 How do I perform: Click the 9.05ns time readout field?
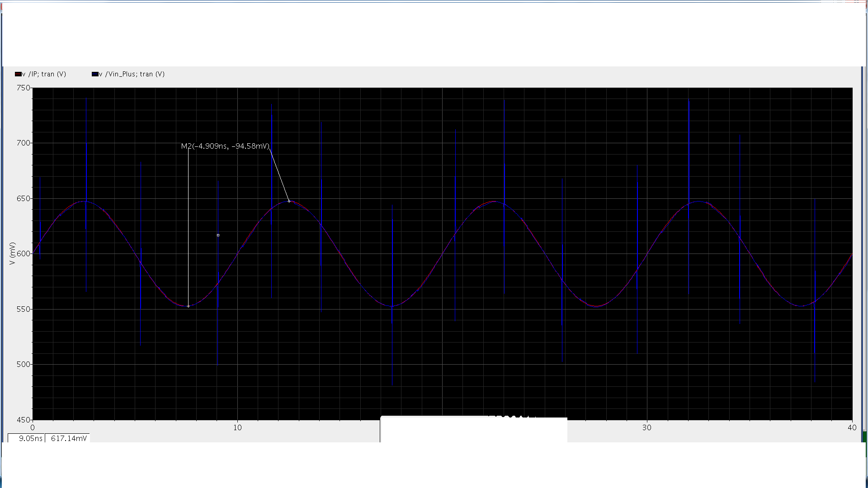pyautogui.click(x=27, y=438)
